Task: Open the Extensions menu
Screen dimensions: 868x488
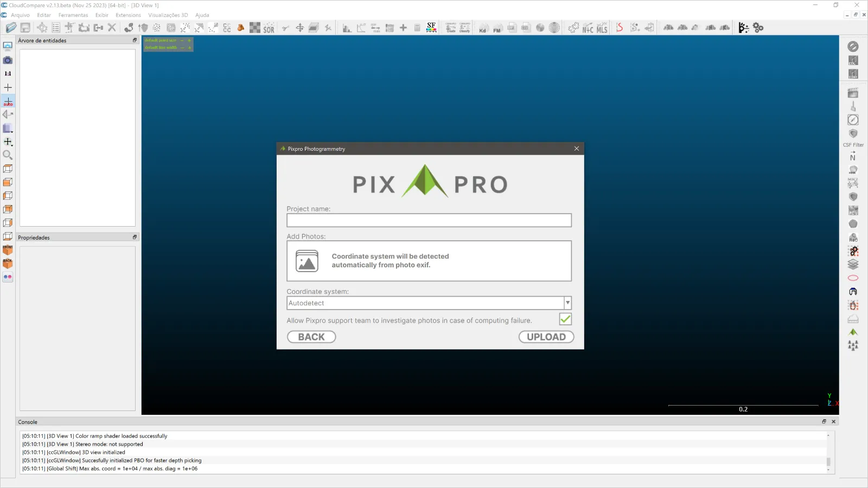Action: (x=128, y=15)
